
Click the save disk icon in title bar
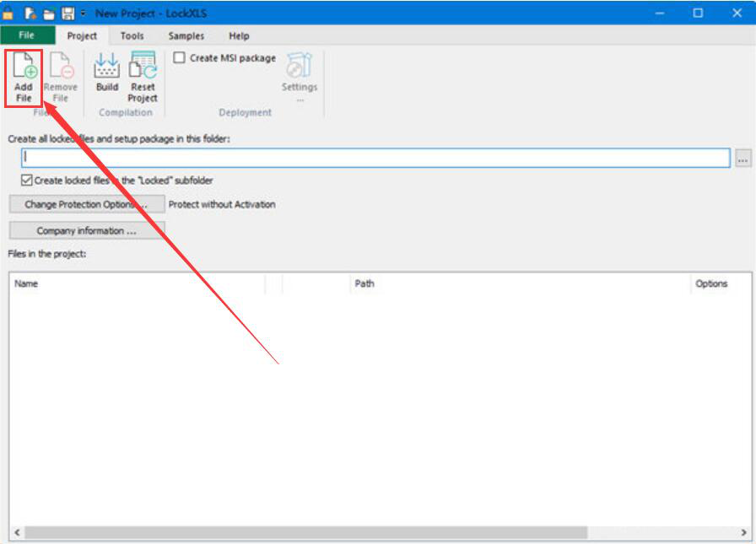68,13
